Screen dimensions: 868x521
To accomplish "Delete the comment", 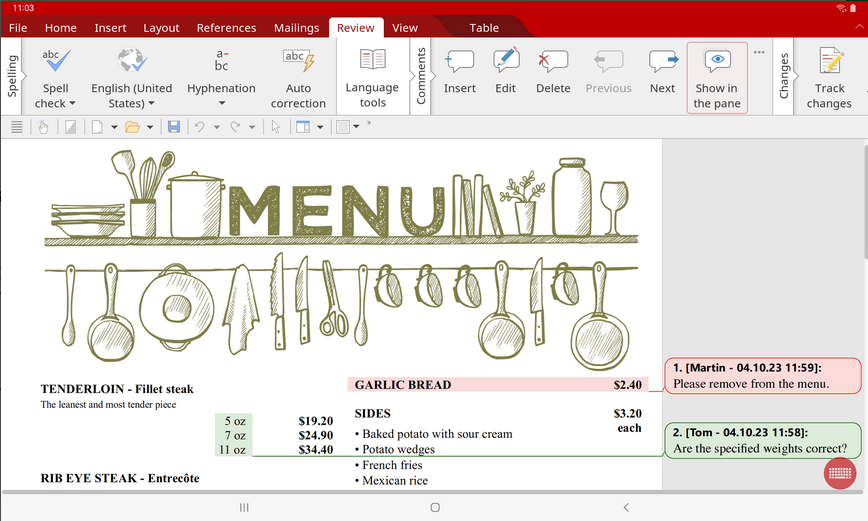I will click(553, 72).
